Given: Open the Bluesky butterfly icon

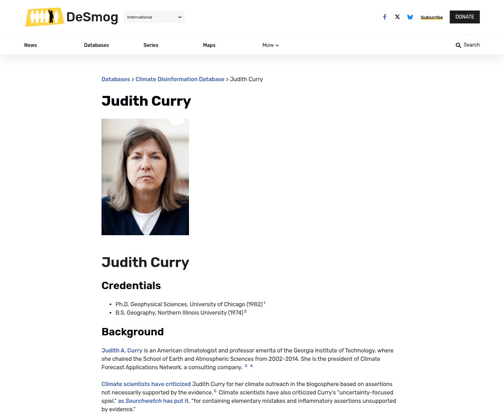Looking at the screenshot, I should [x=410, y=17].
